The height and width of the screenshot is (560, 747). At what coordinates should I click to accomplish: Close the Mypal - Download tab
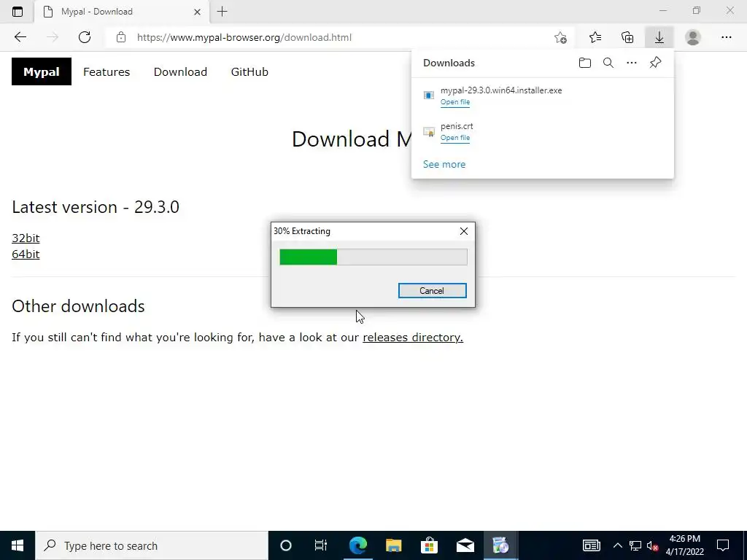coord(197,12)
